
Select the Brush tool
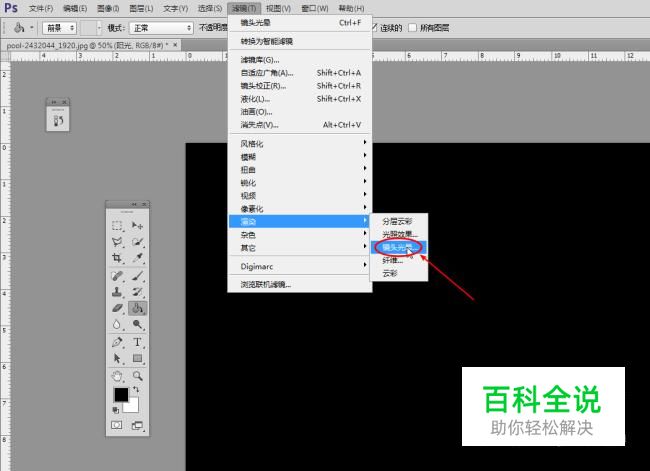click(x=137, y=276)
